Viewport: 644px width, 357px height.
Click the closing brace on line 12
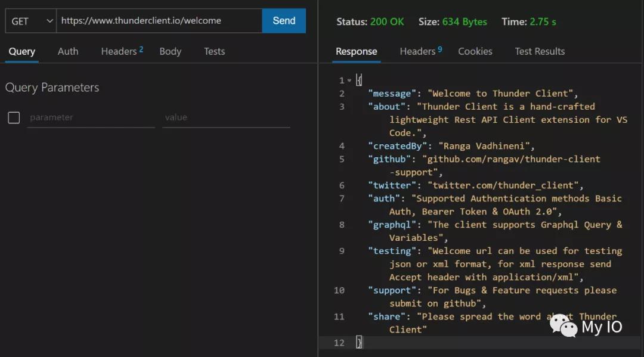[359, 342]
